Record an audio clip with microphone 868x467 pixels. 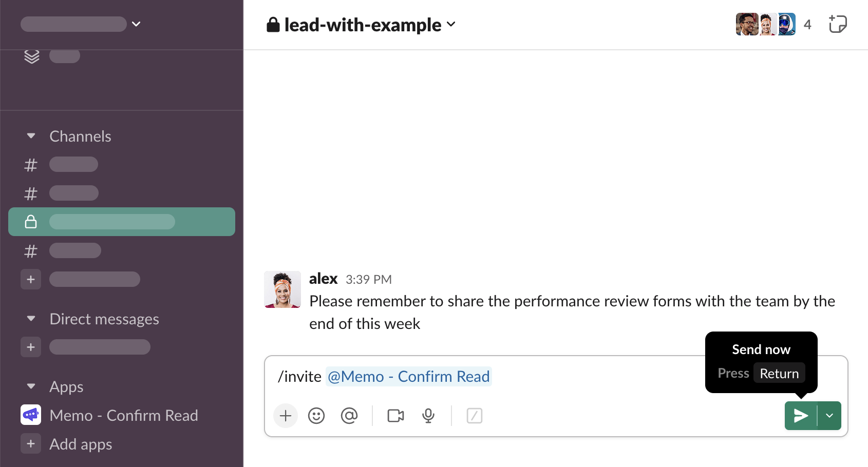coord(428,416)
